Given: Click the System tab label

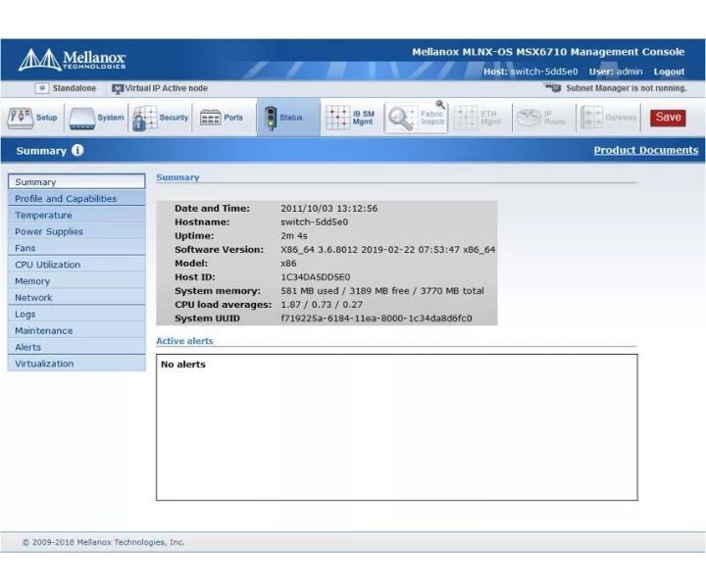Looking at the screenshot, I should (x=110, y=118).
